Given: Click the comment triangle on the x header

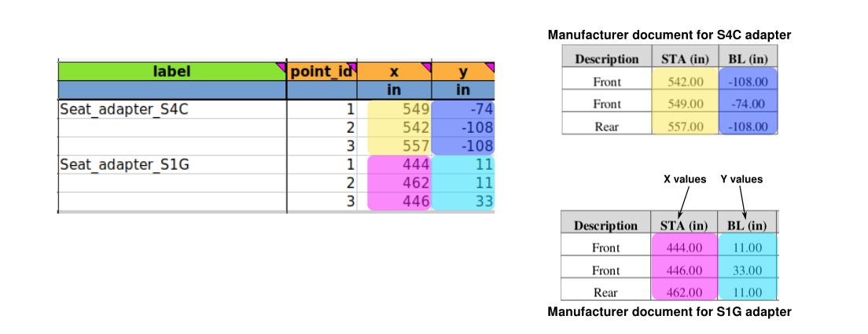Looking at the screenshot, I should tap(428, 67).
